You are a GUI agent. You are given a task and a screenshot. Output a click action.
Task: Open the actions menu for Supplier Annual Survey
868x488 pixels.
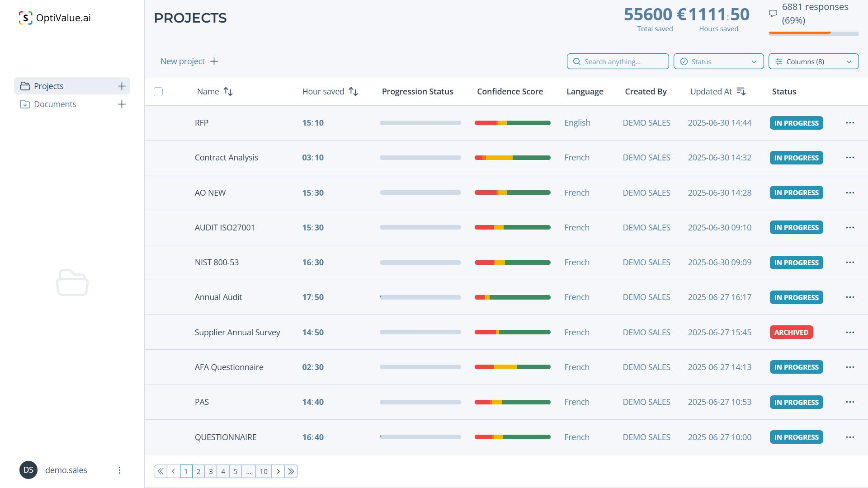pos(850,332)
